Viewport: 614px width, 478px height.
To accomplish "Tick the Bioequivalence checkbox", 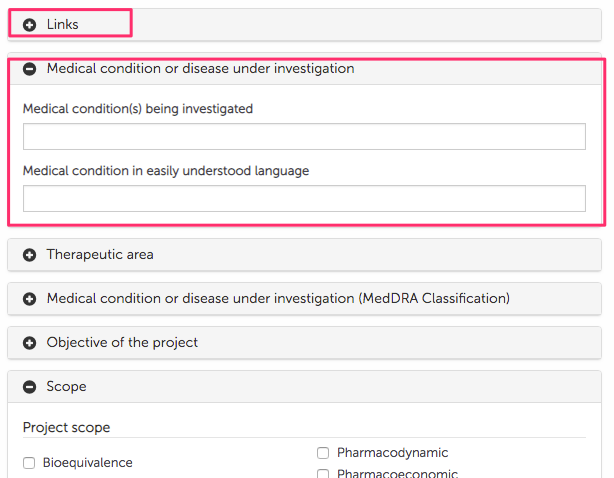I will point(29,463).
